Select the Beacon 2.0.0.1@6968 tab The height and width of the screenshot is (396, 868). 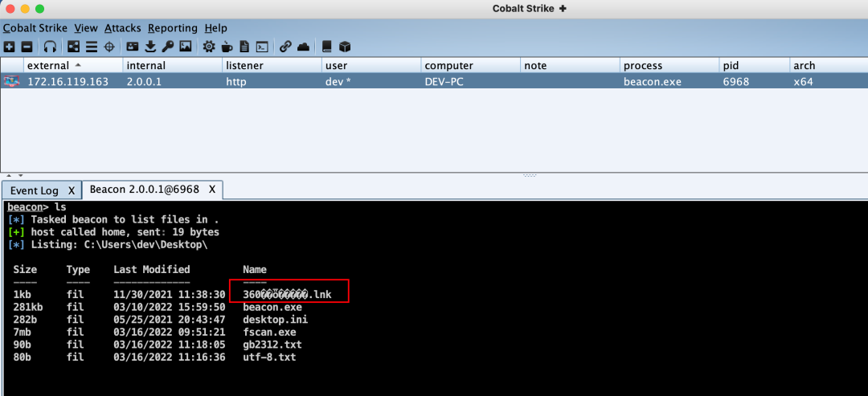(145, 189)
